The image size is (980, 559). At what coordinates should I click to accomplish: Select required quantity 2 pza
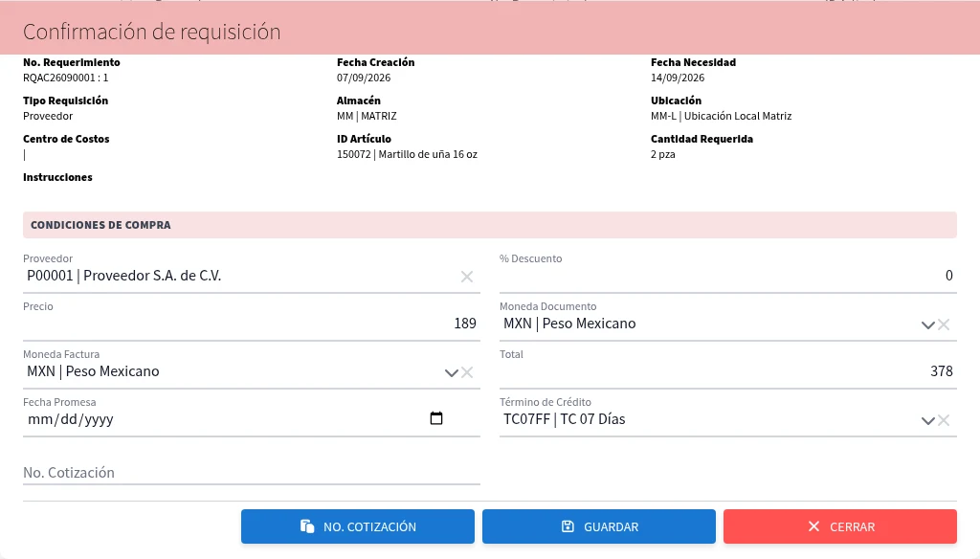click(x=662, y=154)
